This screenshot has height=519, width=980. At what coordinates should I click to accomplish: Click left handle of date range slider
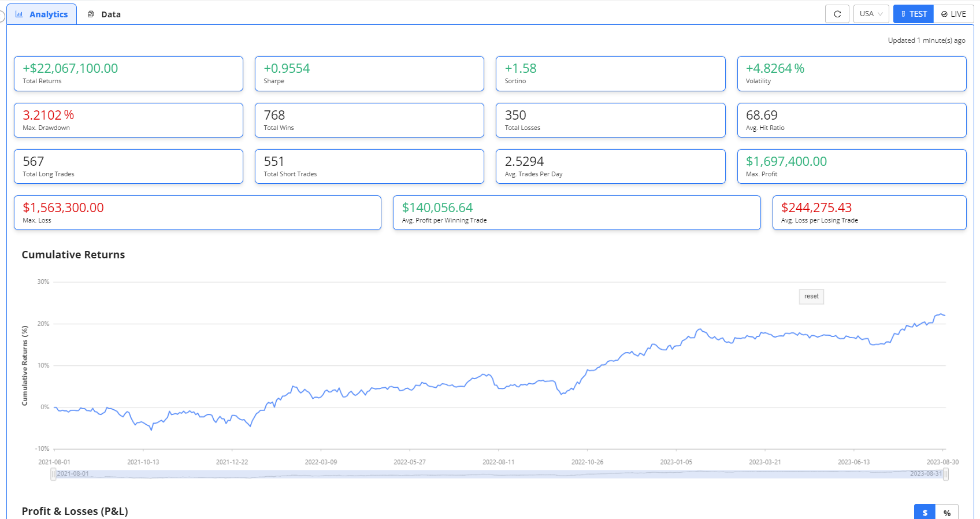click(53, 474)
